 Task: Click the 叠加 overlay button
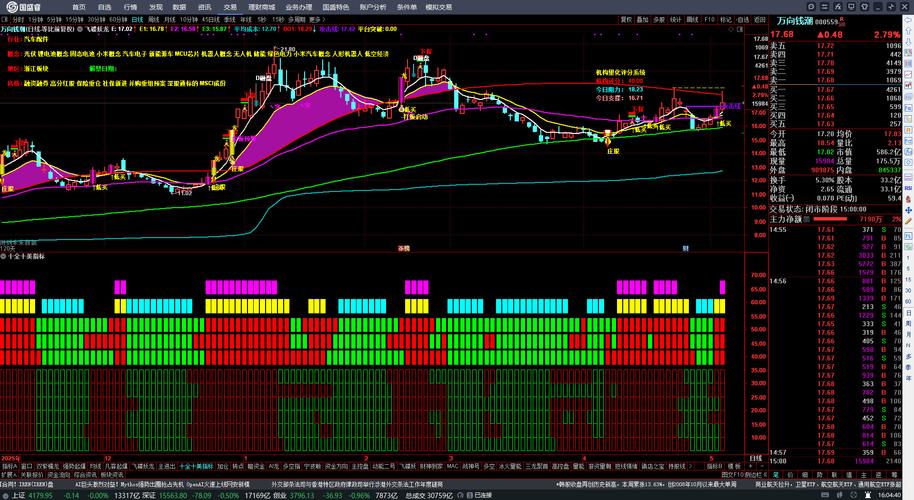(642, 20)
